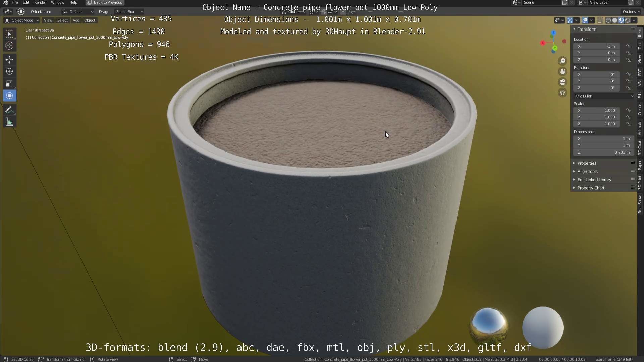Viewport: 644px width, 362px height.
Task: Click the View Layer name field
Action: coord(607,2)
